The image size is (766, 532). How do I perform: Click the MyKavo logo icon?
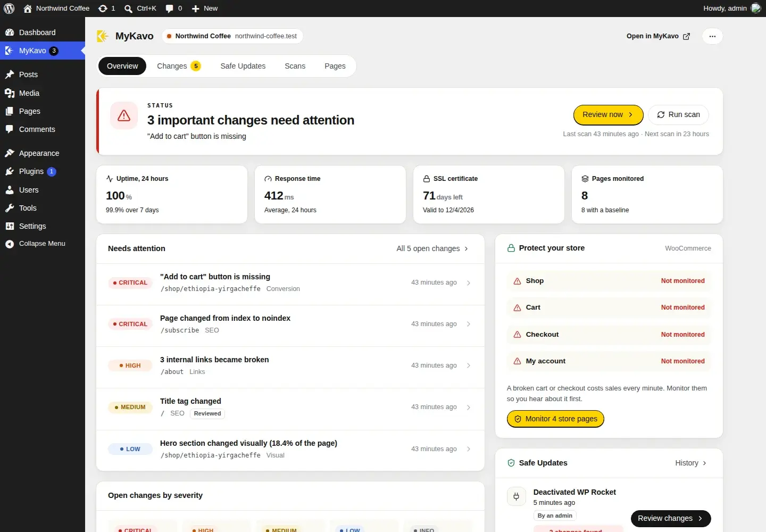coord(103,36)
